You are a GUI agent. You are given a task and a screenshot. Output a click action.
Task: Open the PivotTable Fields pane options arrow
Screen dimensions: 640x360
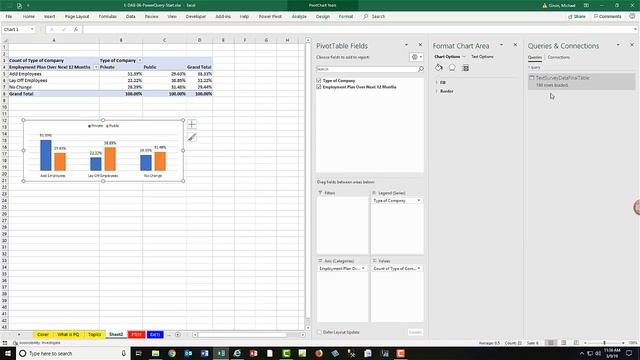tap(406, 45)
